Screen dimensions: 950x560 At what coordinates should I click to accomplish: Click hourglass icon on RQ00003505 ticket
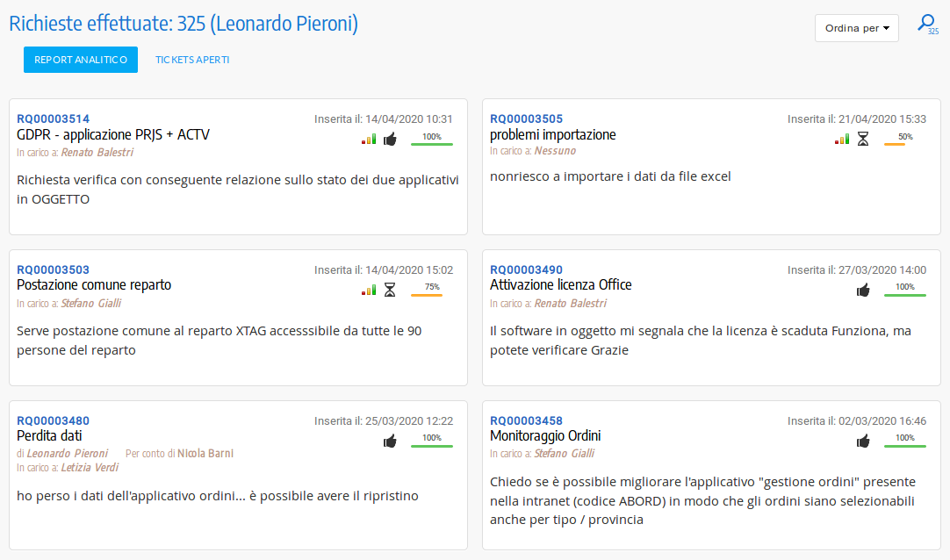(863, 139)
